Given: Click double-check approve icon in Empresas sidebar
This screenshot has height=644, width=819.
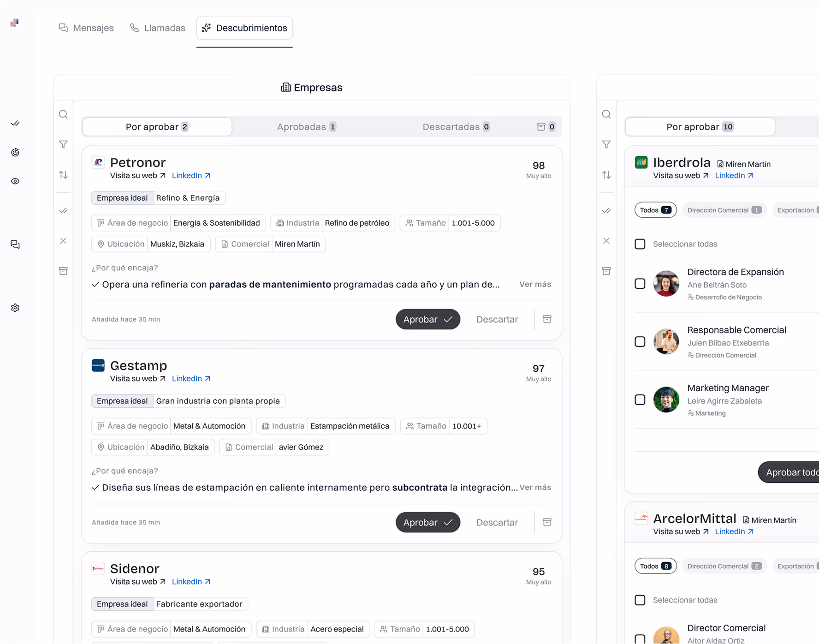Looking at the screenshot, I should 63,211.
